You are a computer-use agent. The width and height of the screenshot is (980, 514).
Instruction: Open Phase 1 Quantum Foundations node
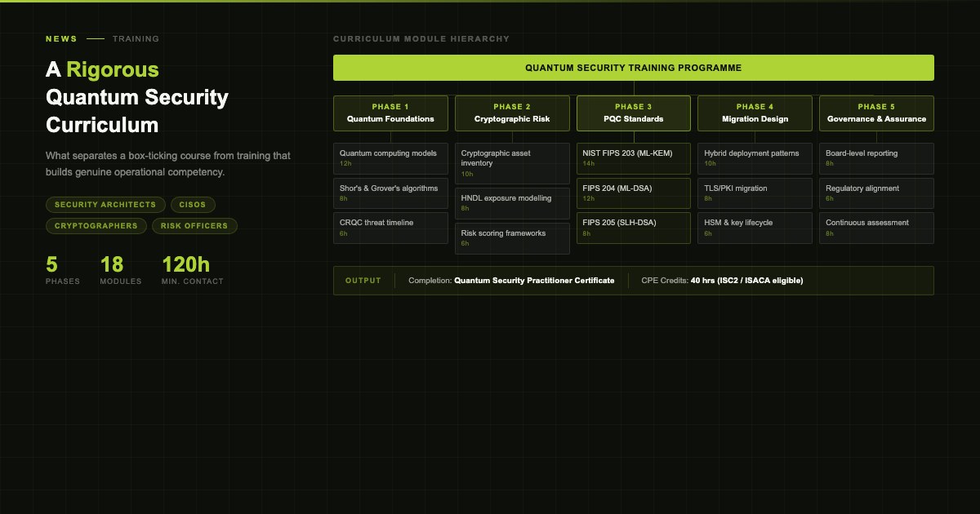(390, 113)
